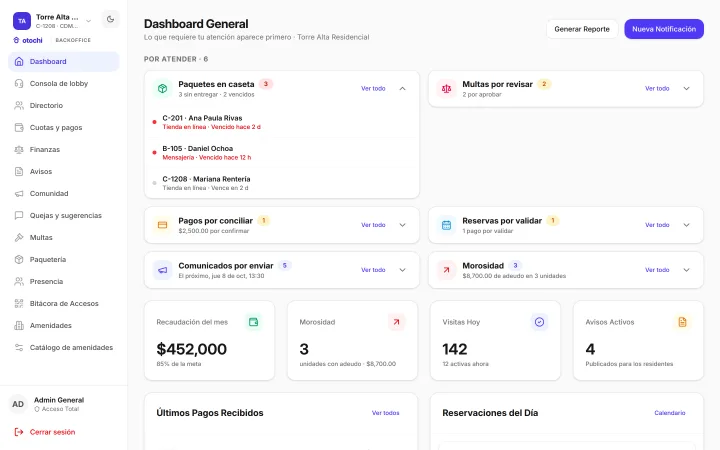Expand the Multas por revisar card
Viewport: 720px width, 450px height.
[686, 89]
